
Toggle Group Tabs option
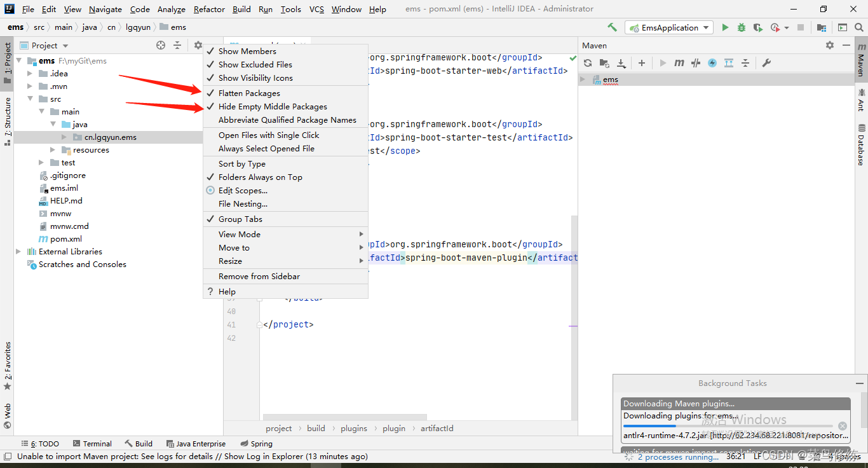tap(285, 219)
